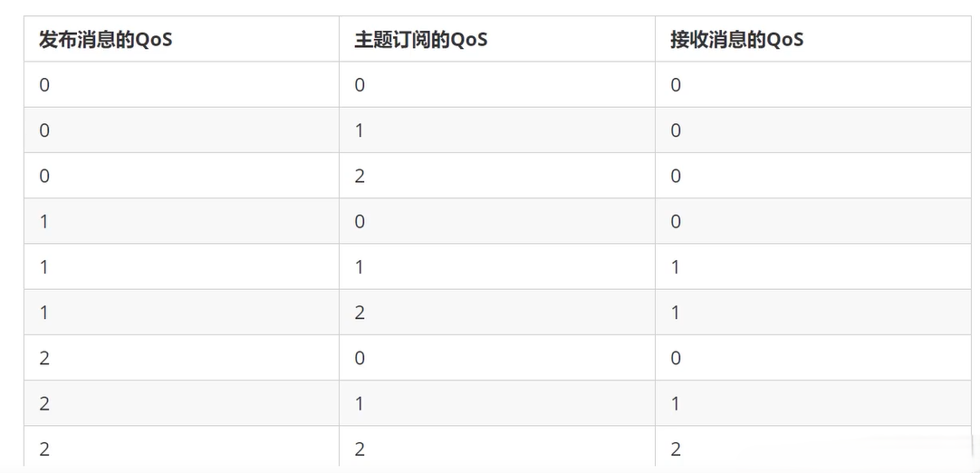Viewport: 980px width, 473px height.
Task: Click 主题订阅 value 0 in the publish 1 row
Action: click(497, 221)
